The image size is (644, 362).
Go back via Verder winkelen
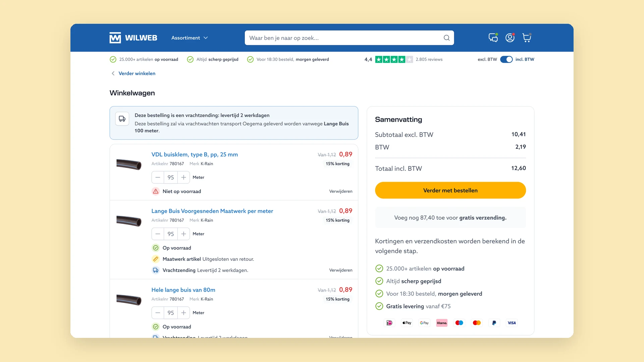pos(133,73)
